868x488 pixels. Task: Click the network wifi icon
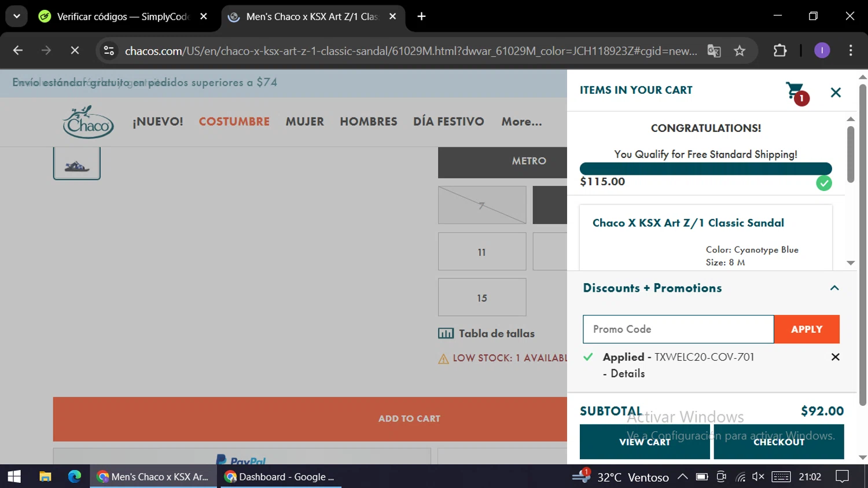click(x=740, y=477)
